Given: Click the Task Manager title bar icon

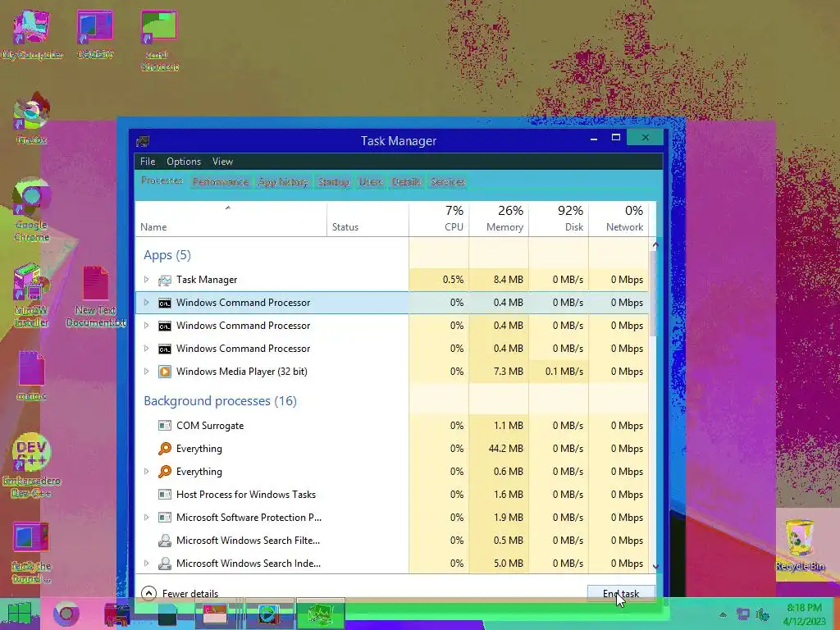Looking at the screenshot, I should (x=143, y=141).
